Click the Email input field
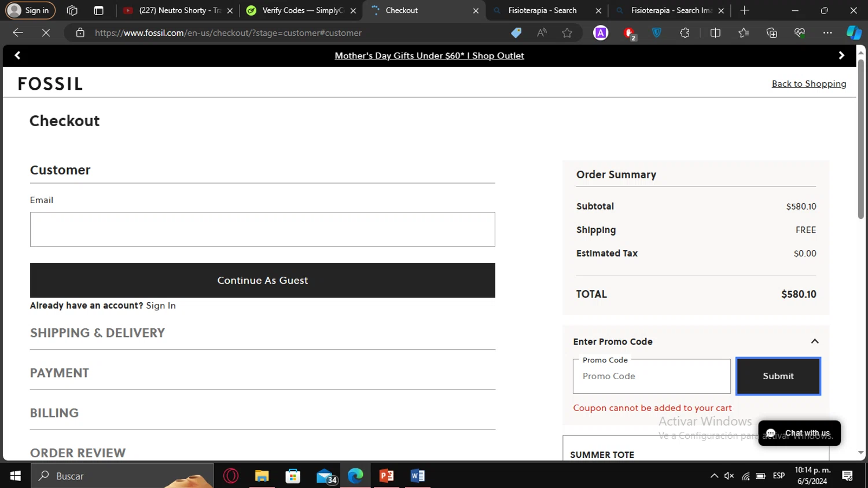868x488 pixels. pyautogui.click(x=263, y=229)
